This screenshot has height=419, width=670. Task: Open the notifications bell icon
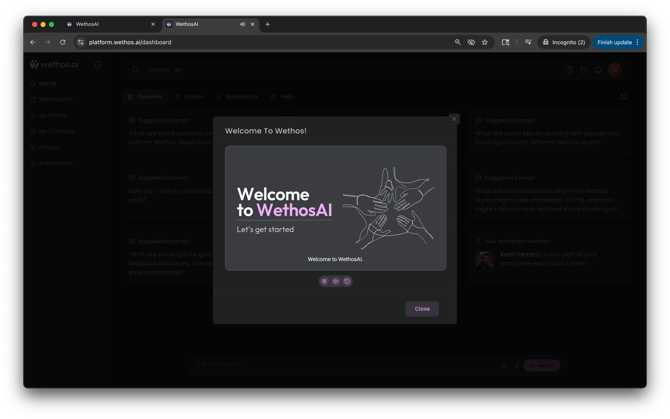click(598, 70)
